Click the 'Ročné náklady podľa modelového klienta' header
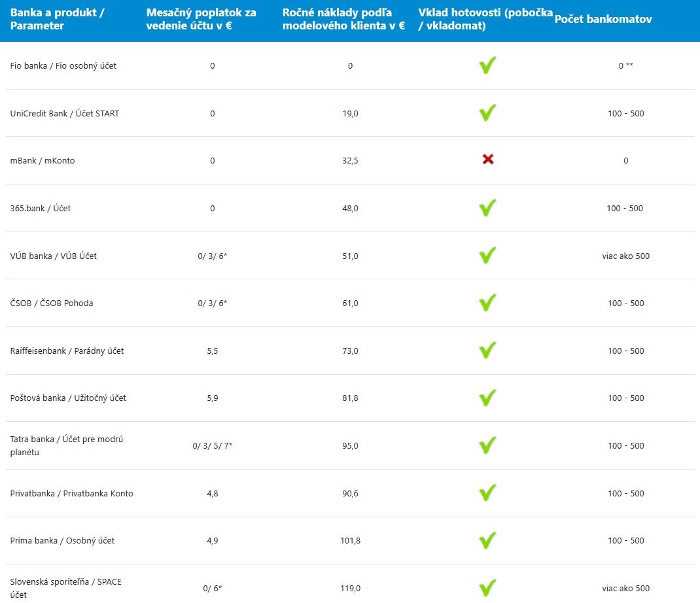This screenshot has width=700, height=603. tap(343, 20)
